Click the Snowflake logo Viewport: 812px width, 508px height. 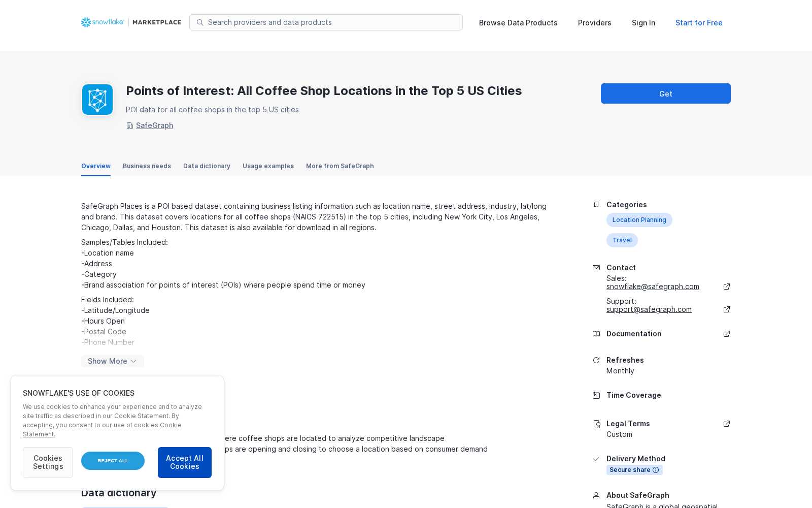103,22
